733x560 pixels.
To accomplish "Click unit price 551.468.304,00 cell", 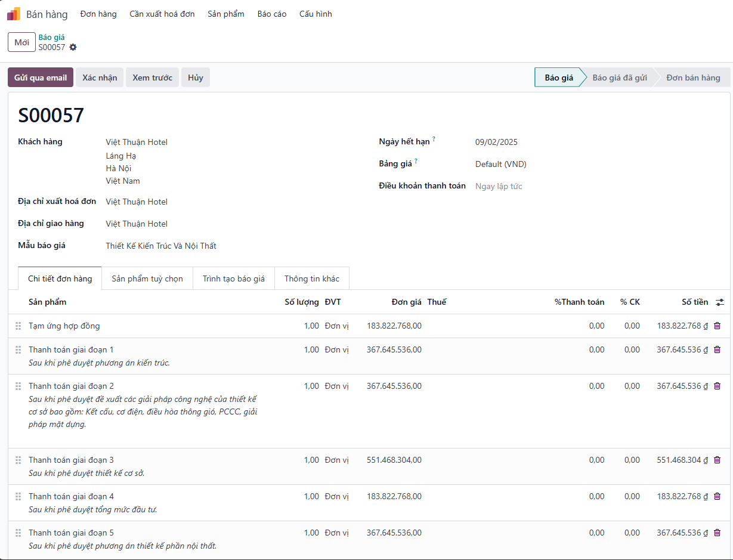I will point(394,460).
